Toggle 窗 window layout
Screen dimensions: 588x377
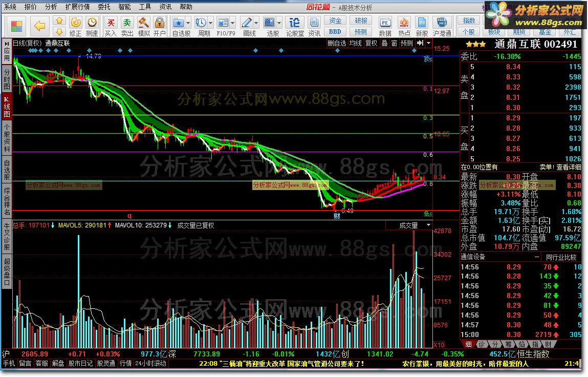[x=395, y=43]
